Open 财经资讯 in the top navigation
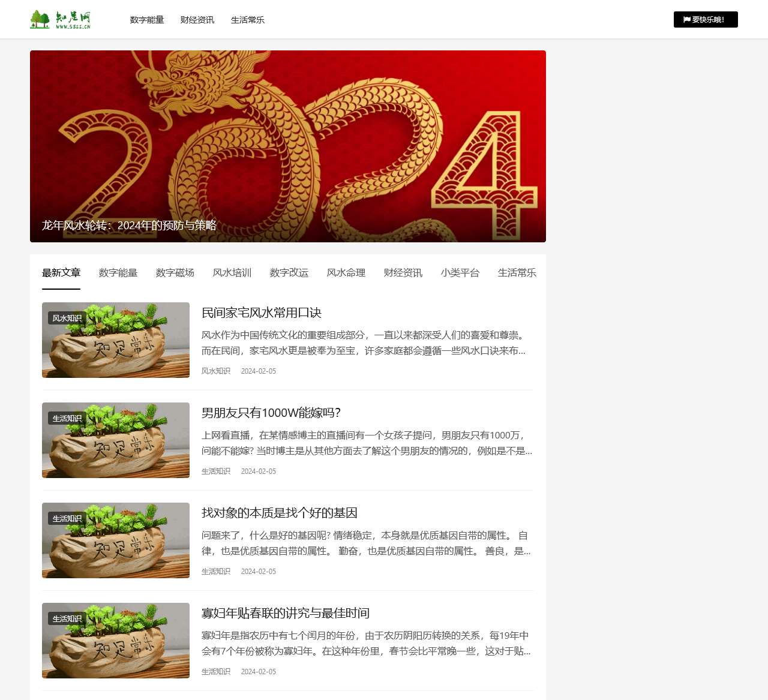This screenshot has width=768, height=700. click(x=197, y=20)
